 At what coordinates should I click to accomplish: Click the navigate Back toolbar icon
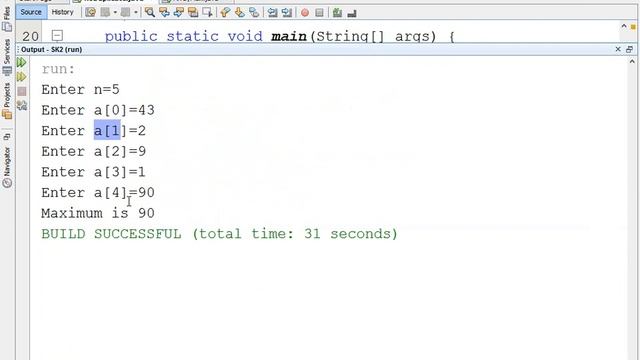coord(105,13)
